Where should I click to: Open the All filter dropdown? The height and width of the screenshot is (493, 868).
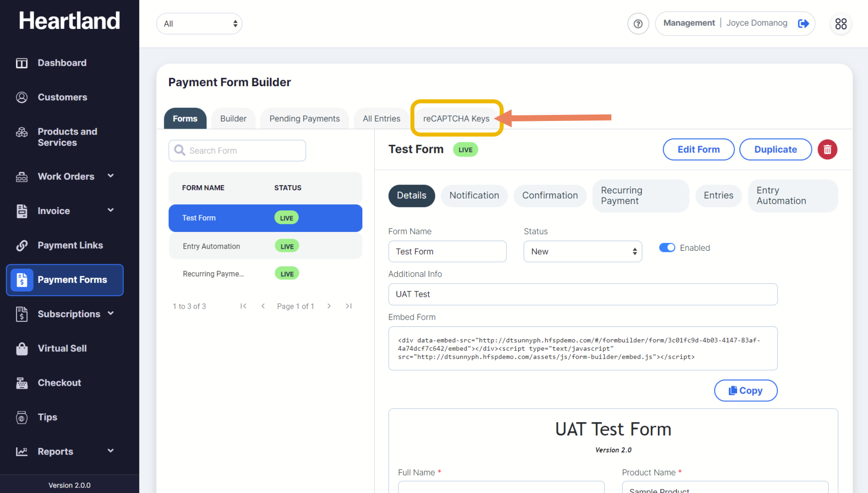pyautogui.click(x=199, y=24)
